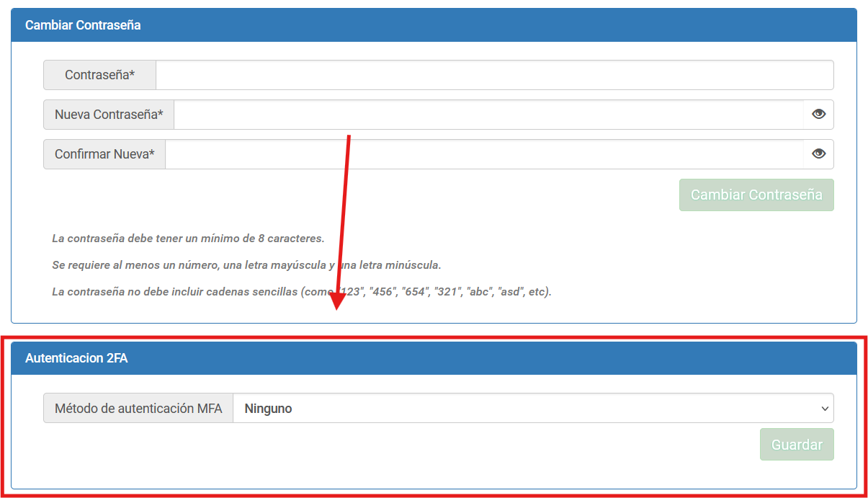868x498 pixels.
Task: Click the Nueva Contraseña* label
Action: click(109, 115)
